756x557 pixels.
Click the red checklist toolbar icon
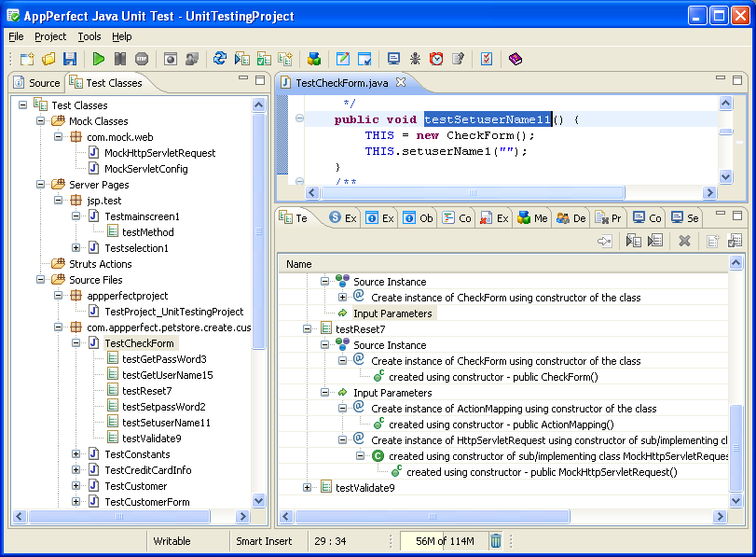pos(487,60)
